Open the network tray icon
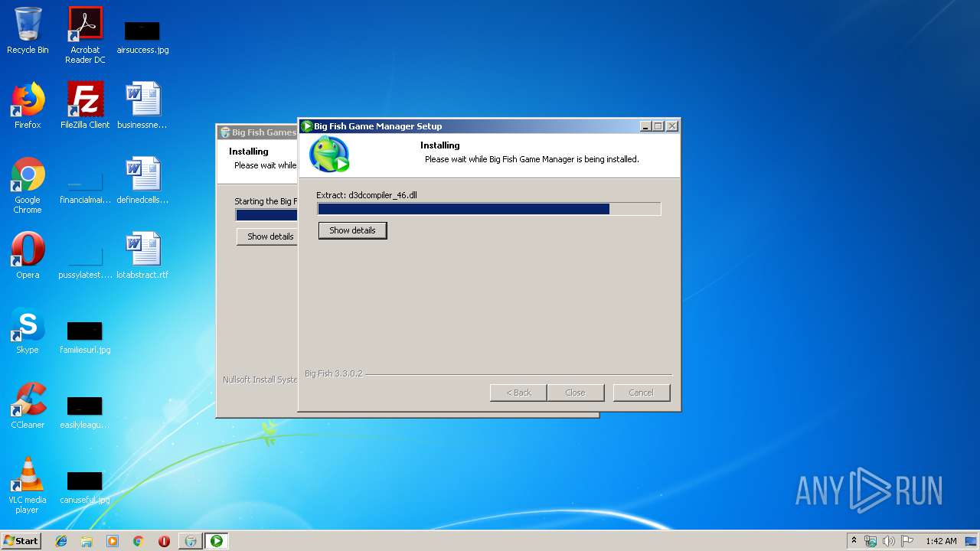Viewport: 980px width, 551px height. click(x=871, y=541)
